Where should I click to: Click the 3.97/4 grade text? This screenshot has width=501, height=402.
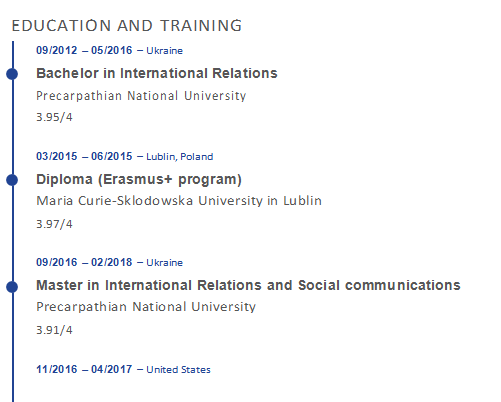[54, 224]
